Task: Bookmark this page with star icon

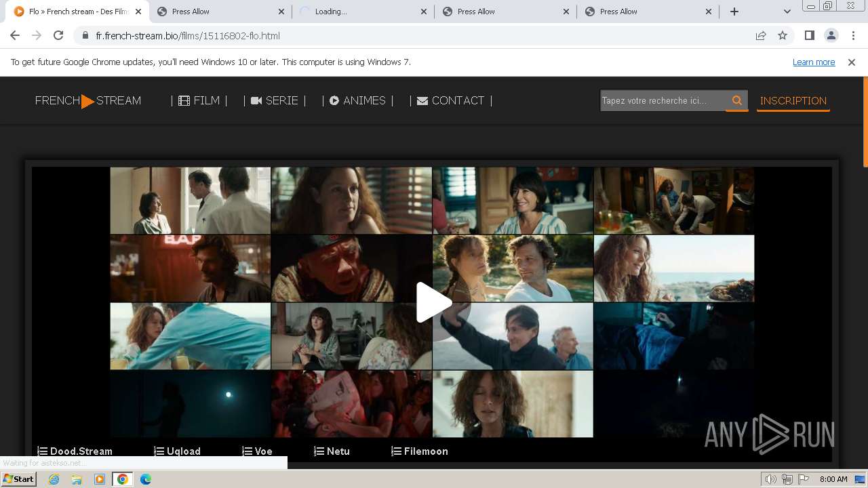Action: click(783, 35)
